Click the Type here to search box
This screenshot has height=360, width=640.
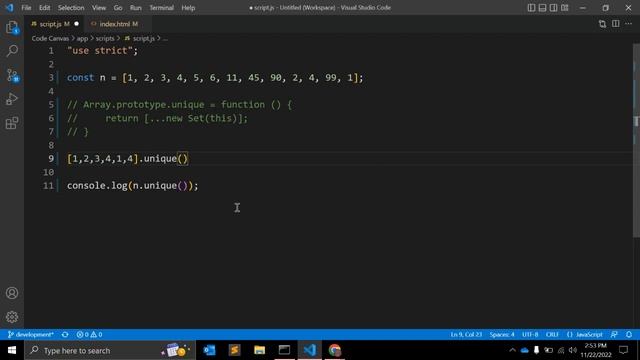[110, 350]
